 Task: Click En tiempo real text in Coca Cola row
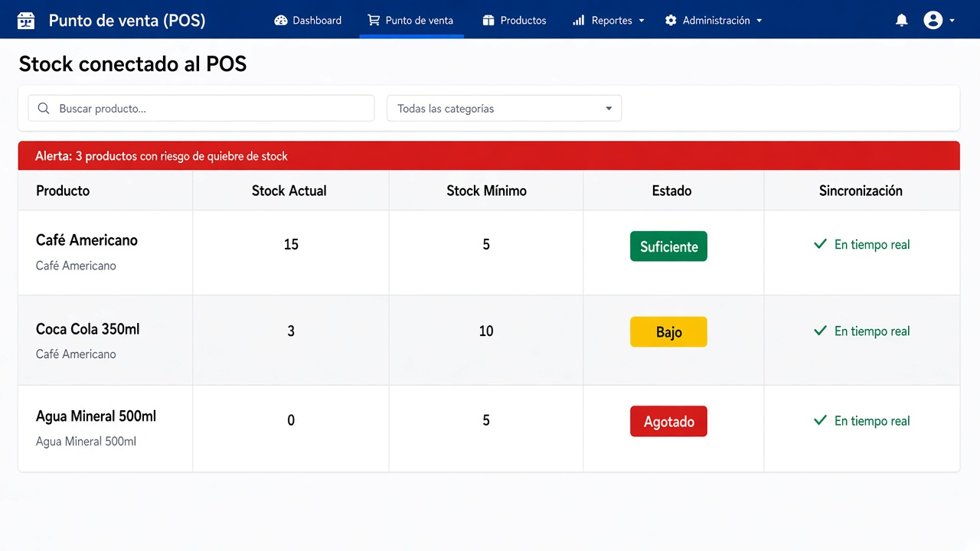pyautogui.click(x=872, y=331)
